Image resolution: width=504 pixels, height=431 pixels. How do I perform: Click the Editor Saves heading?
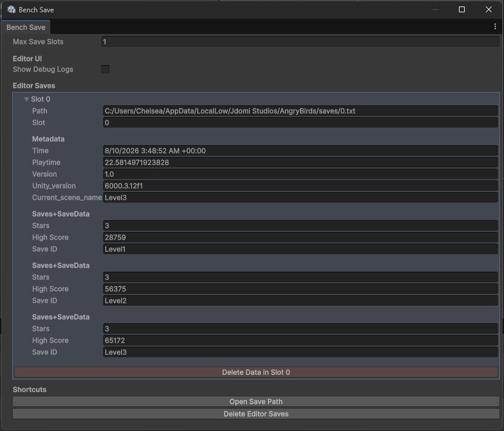click(x=34, y=85)
